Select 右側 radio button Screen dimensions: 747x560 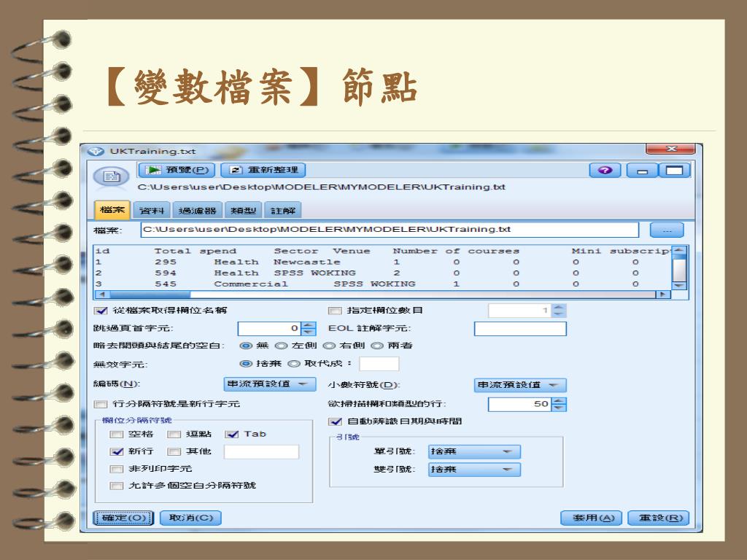(329, 346)
